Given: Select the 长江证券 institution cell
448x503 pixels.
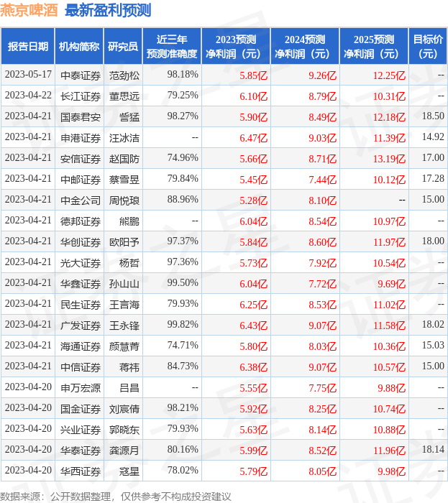Looking at the screenshot, I should (x=81, y=96).
